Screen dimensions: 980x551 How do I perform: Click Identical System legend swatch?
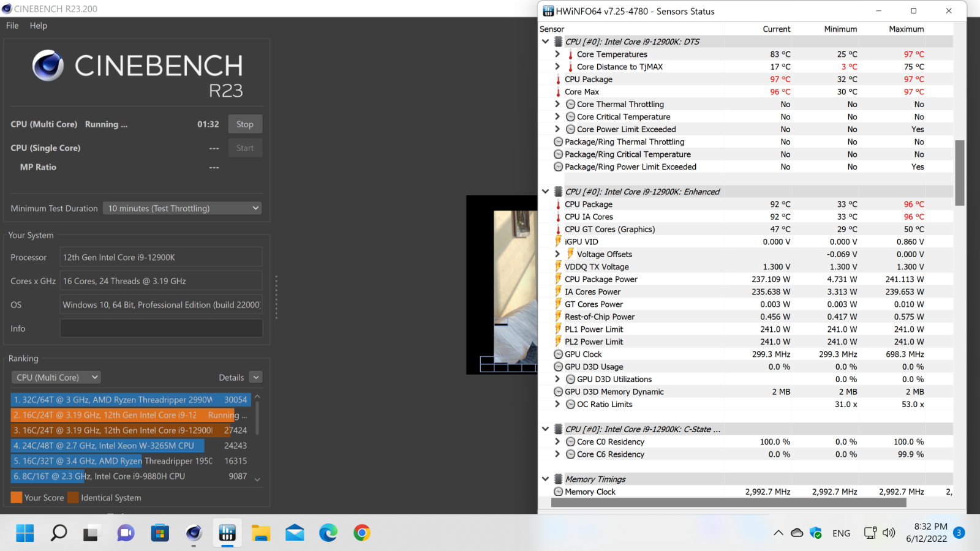point(73,497)
